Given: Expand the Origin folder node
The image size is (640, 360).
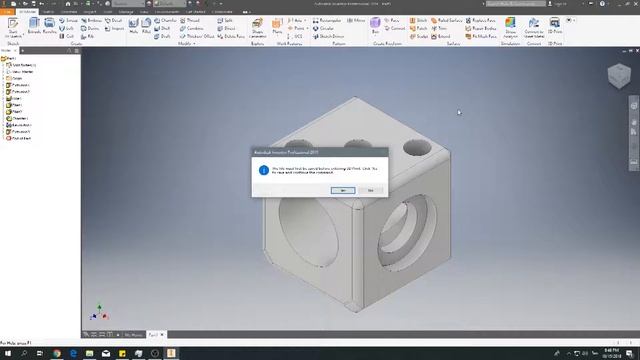Looking at the screenshot, I should click(3, 78).
